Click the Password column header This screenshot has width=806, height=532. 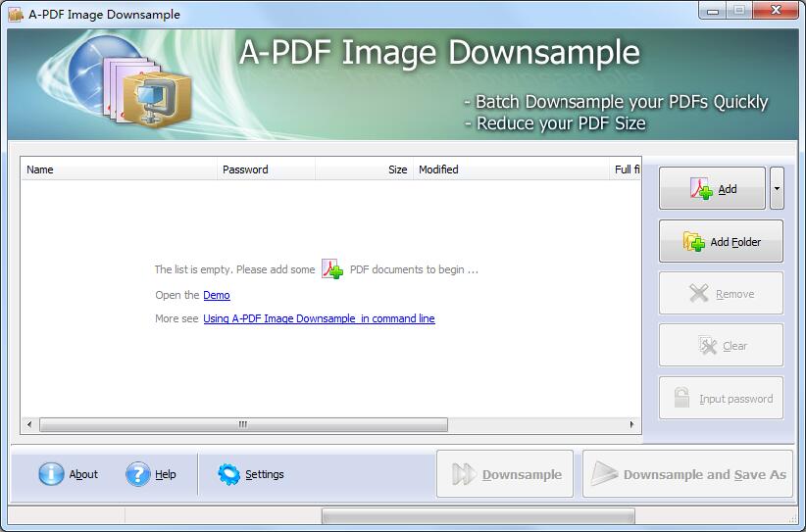click(x=266, y=169)
